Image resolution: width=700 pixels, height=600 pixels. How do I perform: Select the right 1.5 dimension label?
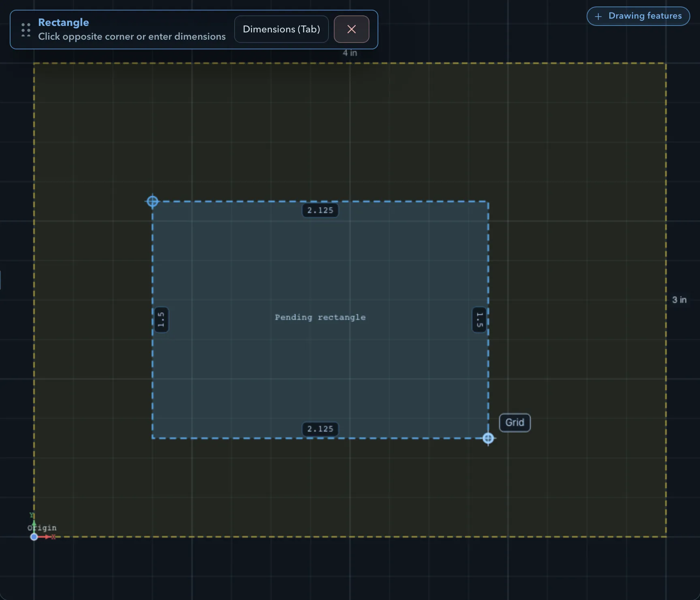(479, 319)
